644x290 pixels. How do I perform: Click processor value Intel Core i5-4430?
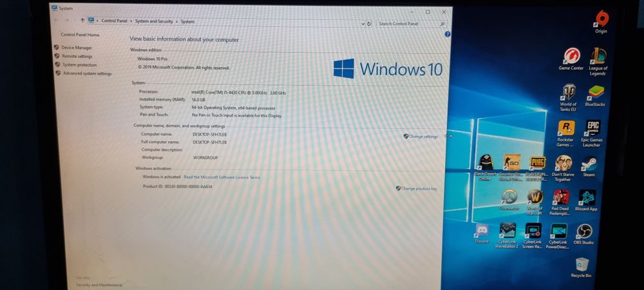238,93
